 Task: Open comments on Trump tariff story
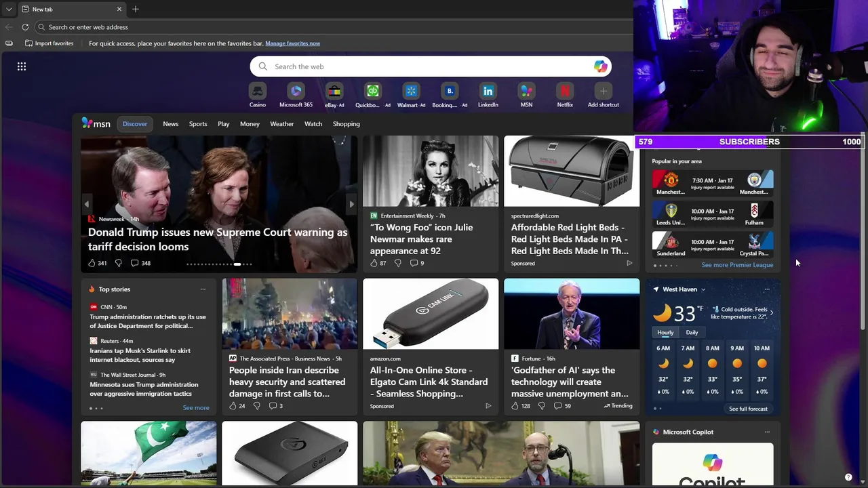click(140, 263)
